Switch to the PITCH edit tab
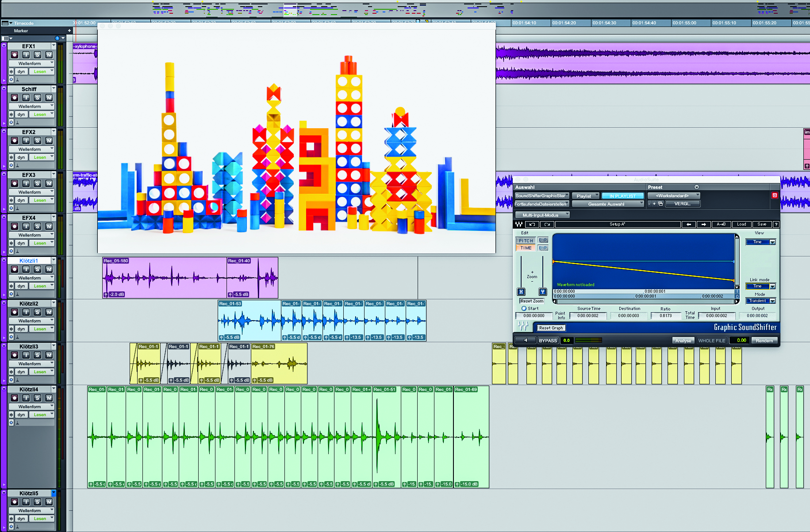The height and width of the screenshot is (532, 810). point(526,241)
